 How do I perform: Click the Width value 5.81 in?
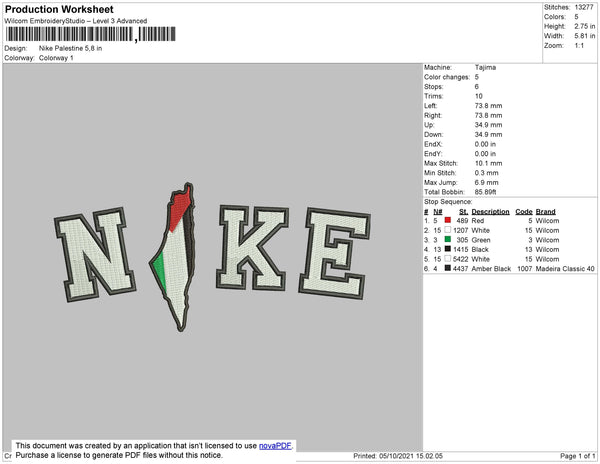[585, 36]
